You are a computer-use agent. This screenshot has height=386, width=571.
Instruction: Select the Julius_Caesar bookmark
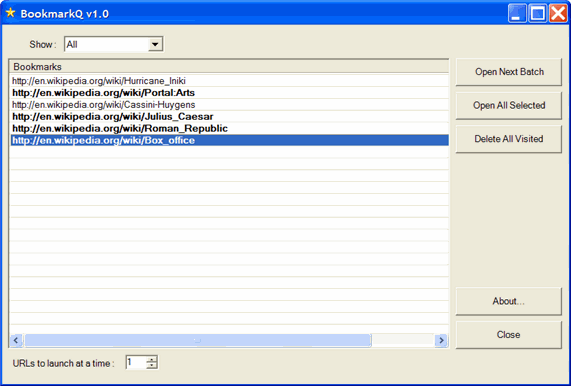[x=229, y=117]
